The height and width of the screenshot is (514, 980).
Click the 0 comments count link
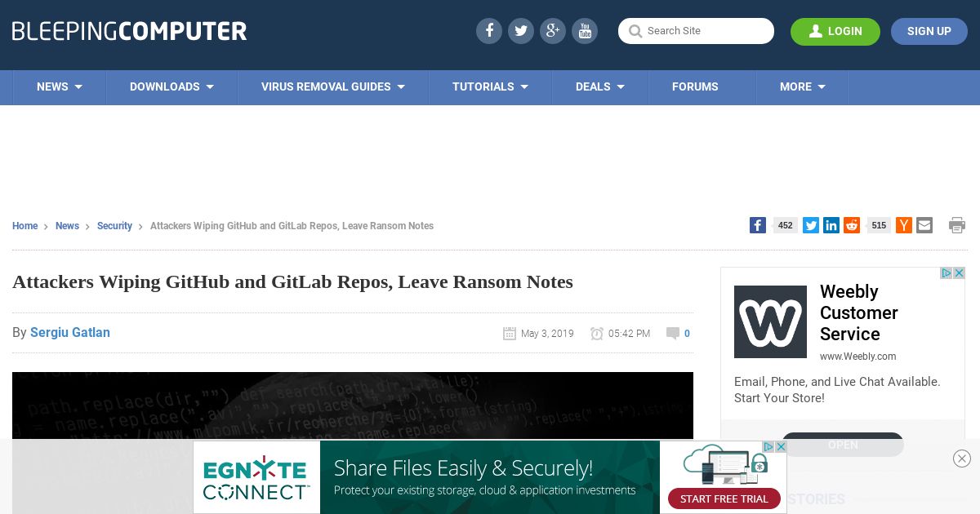click(687, 334)
